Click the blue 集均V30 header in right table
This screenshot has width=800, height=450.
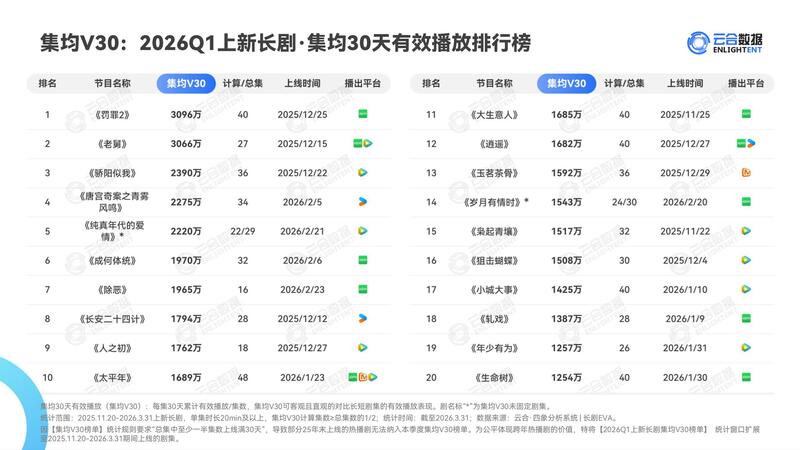[x=566, y=84]
